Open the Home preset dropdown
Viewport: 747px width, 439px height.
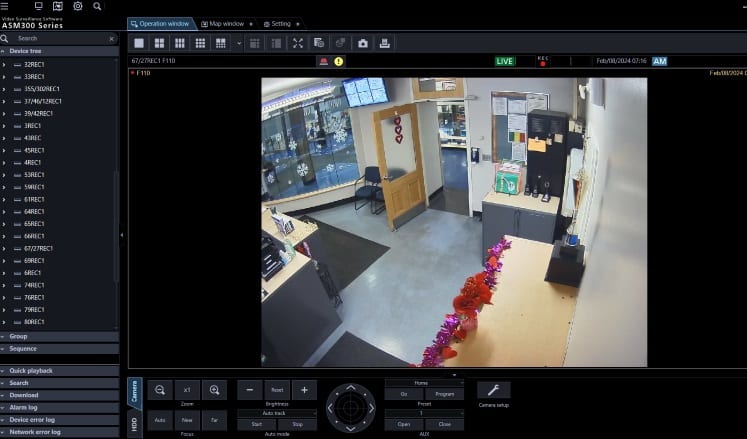click(x=424, y=383)
